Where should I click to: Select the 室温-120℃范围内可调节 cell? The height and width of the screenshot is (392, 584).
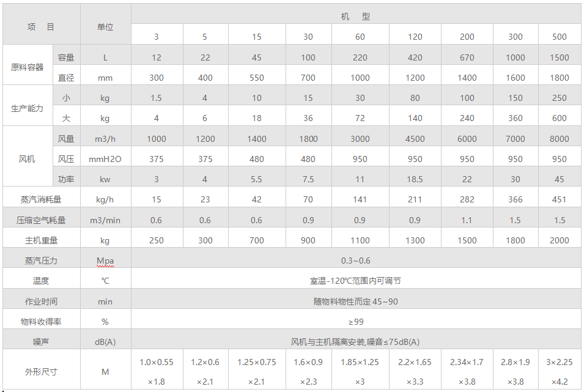(355, 281)
